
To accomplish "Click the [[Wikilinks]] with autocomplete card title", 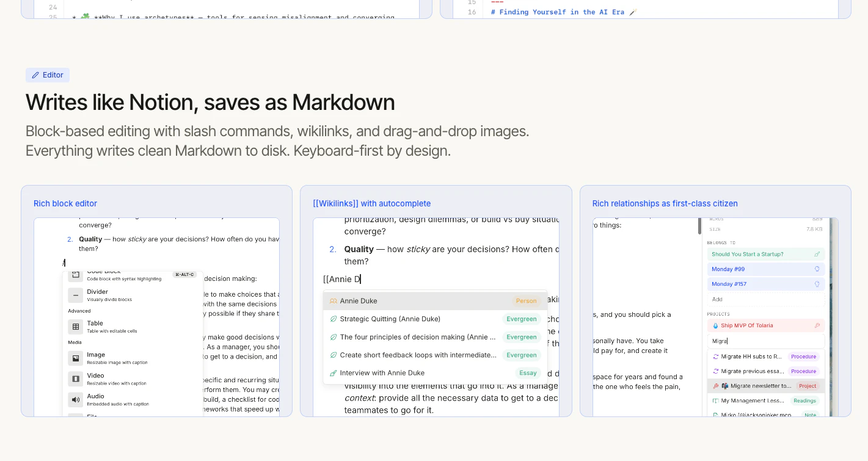I will tap(372, 203).
